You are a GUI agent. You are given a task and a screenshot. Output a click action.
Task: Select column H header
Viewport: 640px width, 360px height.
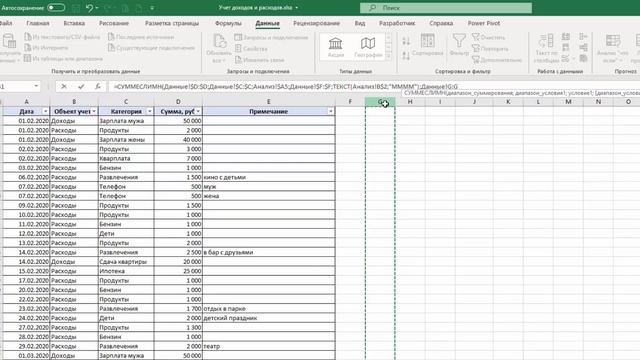(x=410, y=102)
